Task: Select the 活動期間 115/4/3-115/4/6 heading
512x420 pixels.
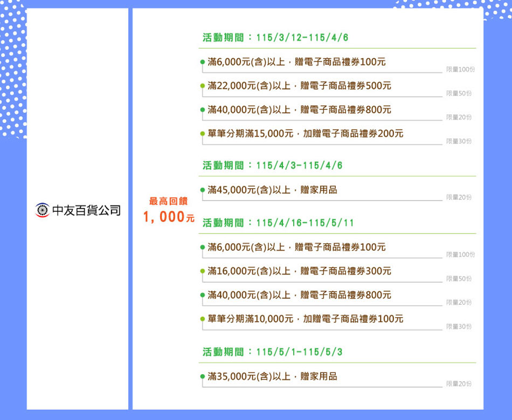Action: [x=272, y=165]
